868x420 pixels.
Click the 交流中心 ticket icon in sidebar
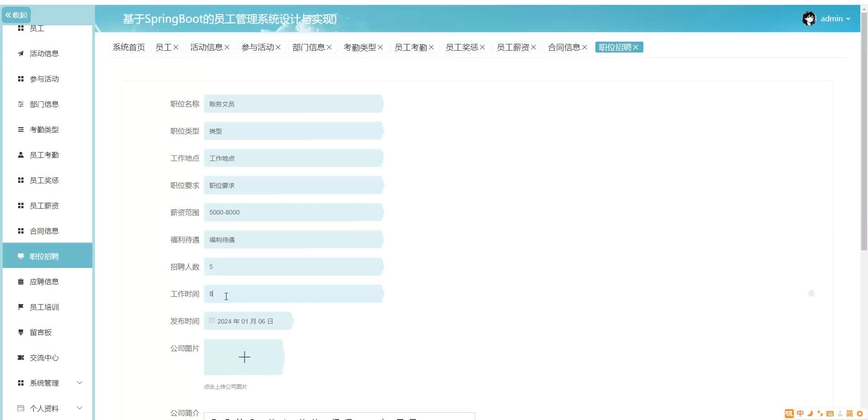click(21, 358)
